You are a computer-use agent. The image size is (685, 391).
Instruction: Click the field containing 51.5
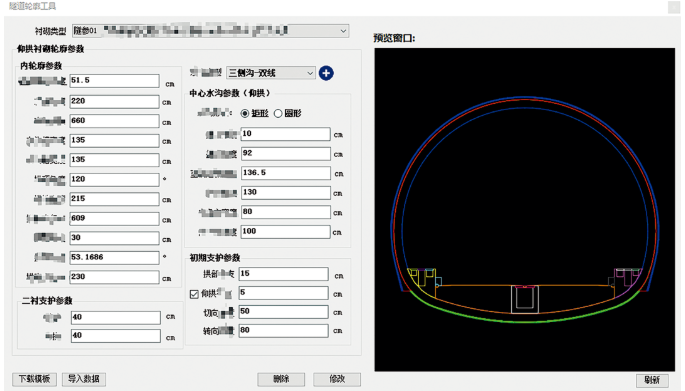pyautogui.click(x=114, y=81)
